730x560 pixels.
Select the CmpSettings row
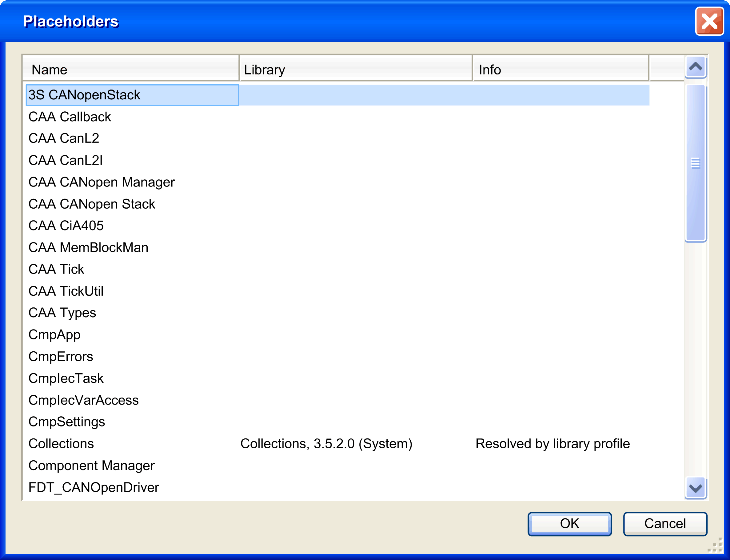337,422
